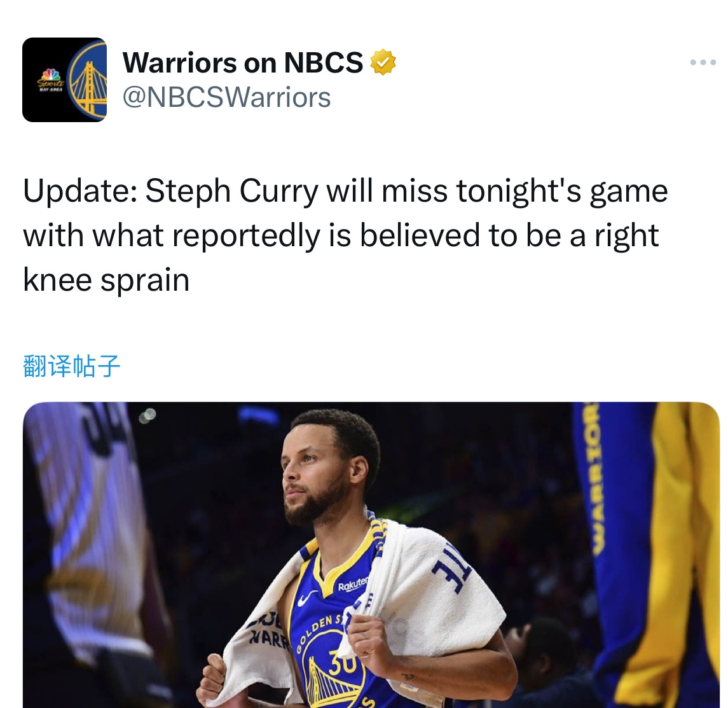Click the Golden Gate bridge logo in avatar
Image resolution: width=728 pixels, height=708 pixels.
pos(88,80)
